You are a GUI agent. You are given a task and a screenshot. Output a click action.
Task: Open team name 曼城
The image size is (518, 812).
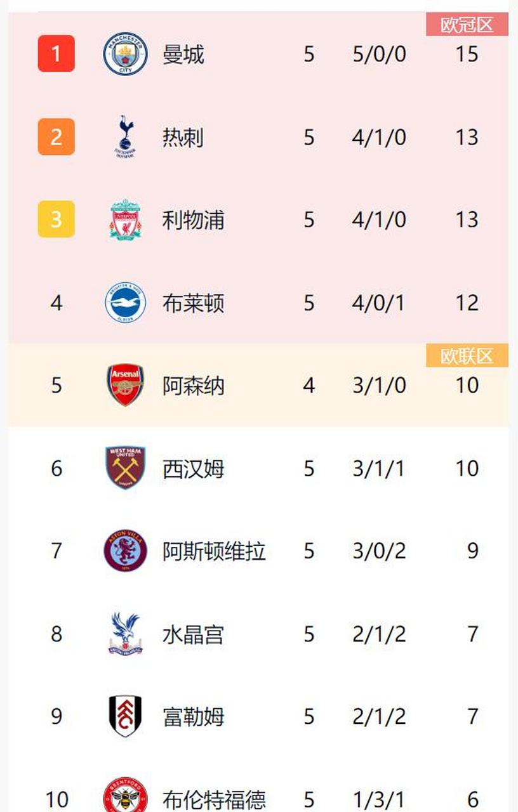pos(183,55)
